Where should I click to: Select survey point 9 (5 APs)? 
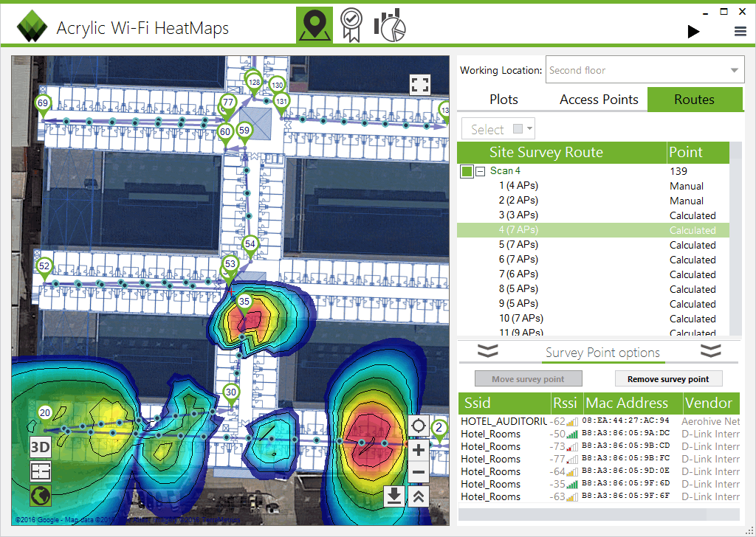(593, 304)
